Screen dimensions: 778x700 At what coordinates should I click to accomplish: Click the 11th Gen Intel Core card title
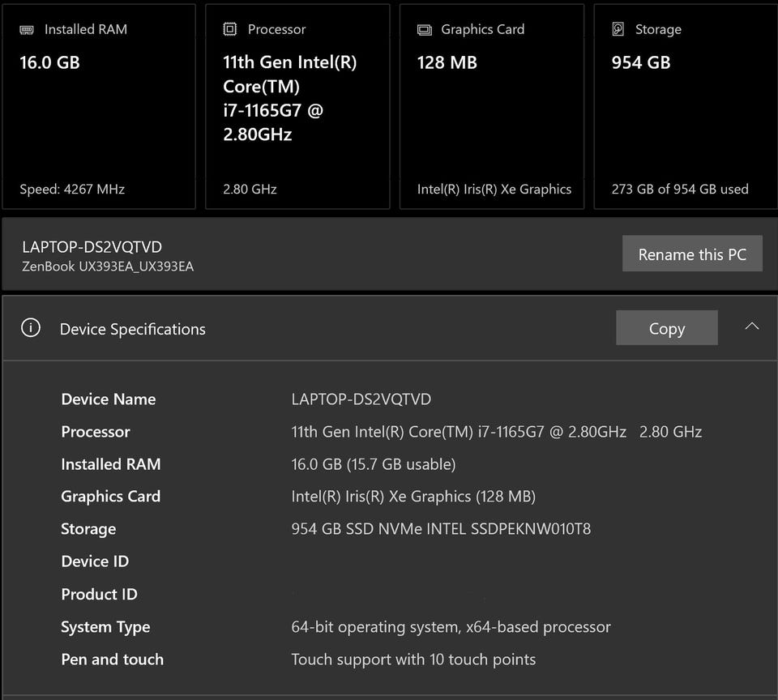(290, 98)
